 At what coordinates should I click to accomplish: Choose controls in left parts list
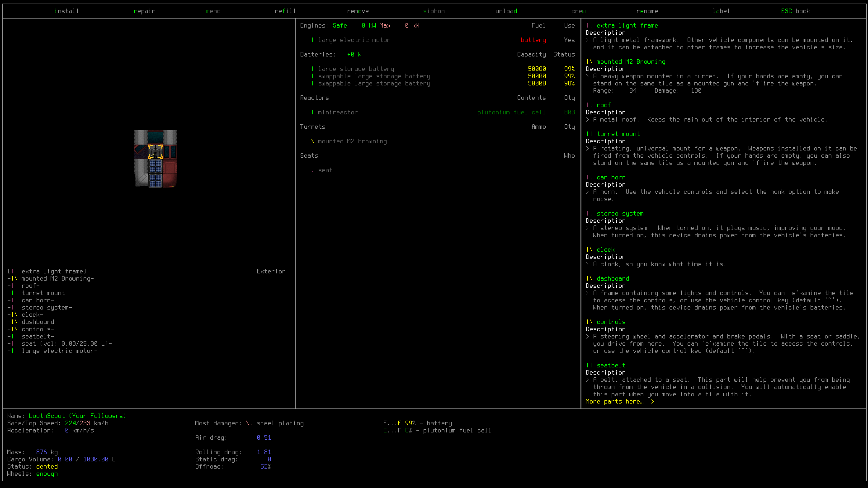pyautogui.click(x=31, y=329)
